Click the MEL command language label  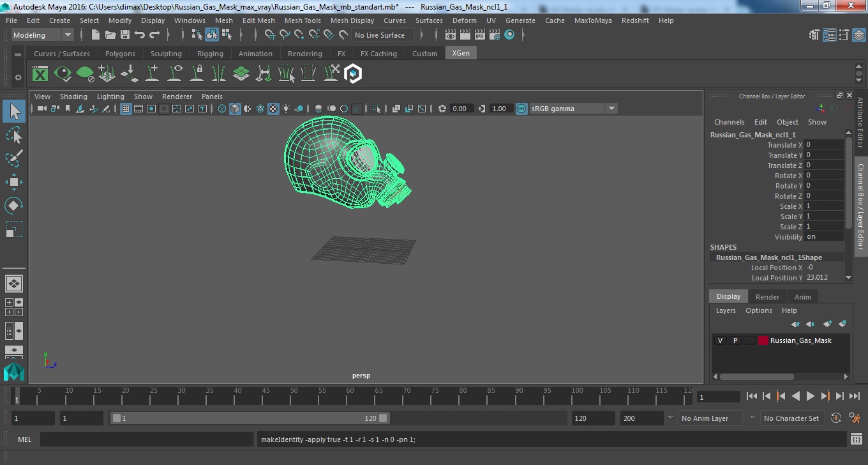24,439
